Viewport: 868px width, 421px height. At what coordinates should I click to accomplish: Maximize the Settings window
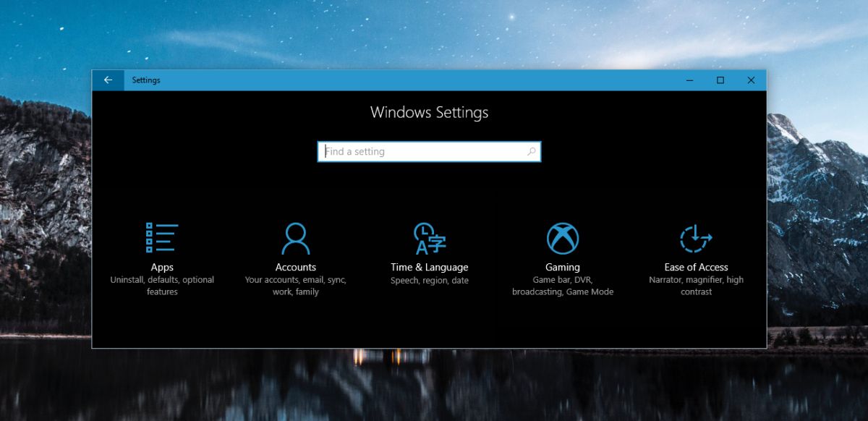tap(720, 80)
